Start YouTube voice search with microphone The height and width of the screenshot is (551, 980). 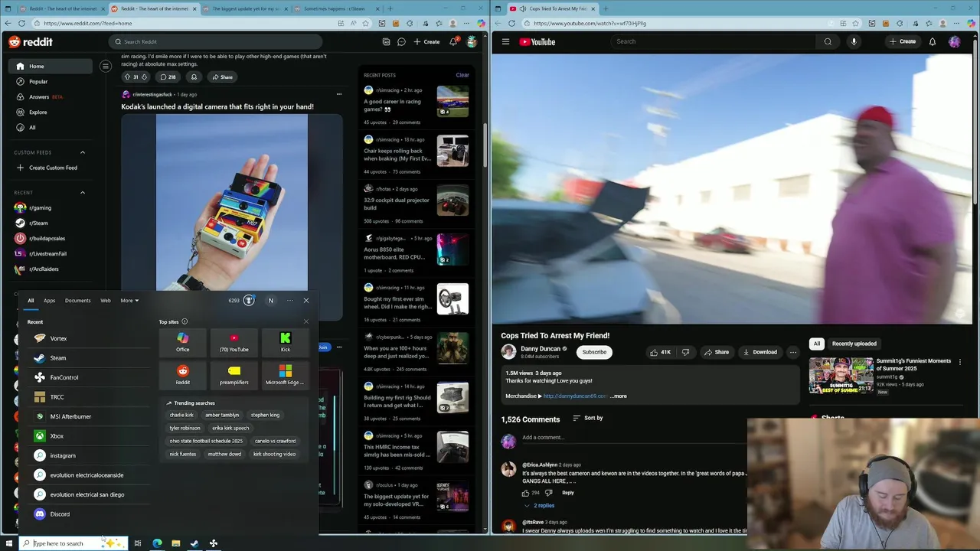tap(854, 42)
